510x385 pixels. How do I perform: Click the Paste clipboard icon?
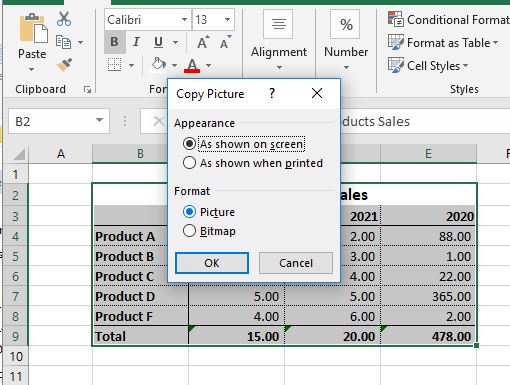33,29
